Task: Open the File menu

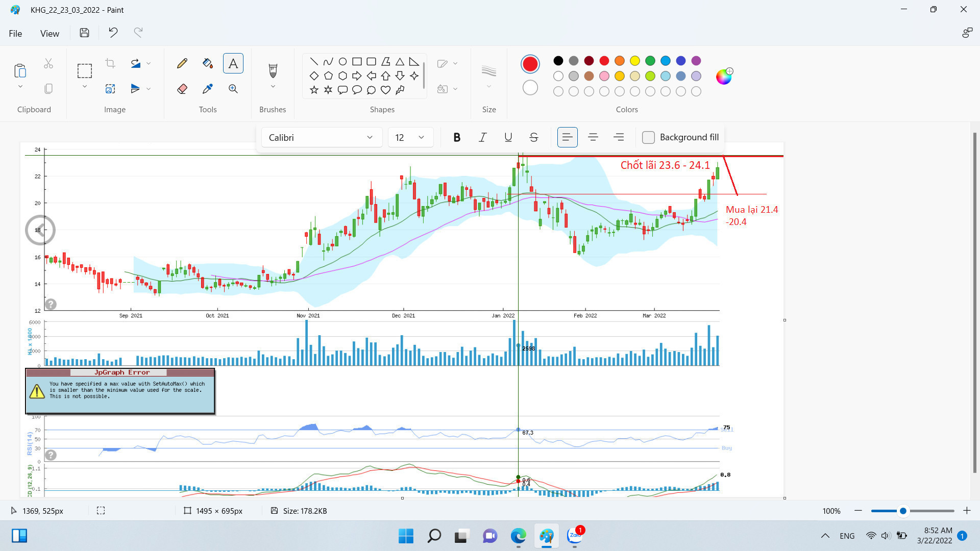Action: tap(15, 33)
